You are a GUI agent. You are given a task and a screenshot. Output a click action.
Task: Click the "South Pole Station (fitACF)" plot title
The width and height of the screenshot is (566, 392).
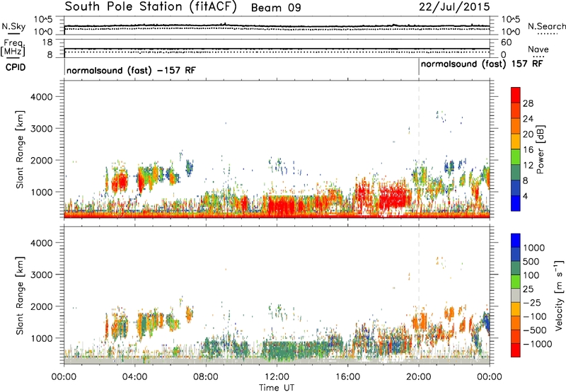(x=151, y=7)
